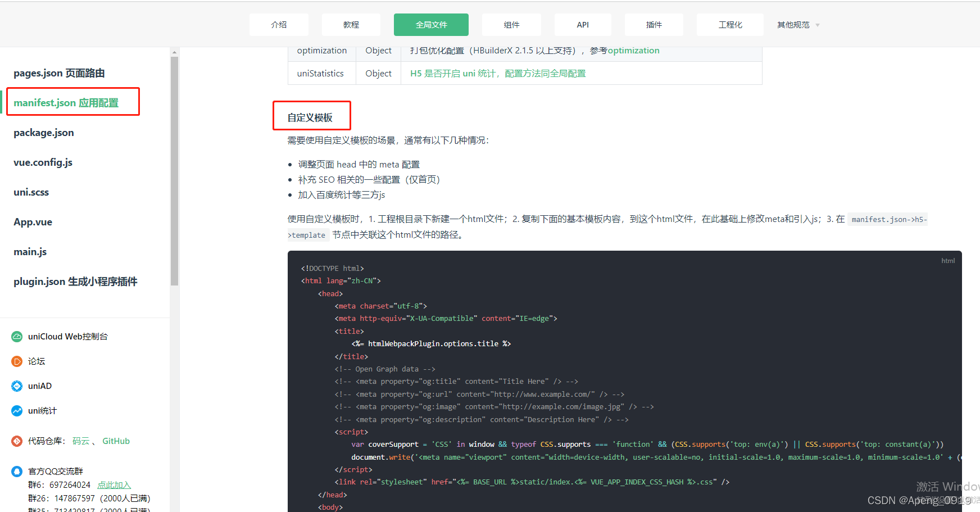980x512 pixels.
Task: Click the var coverSupport code line
Action: [x=647, y=445]
